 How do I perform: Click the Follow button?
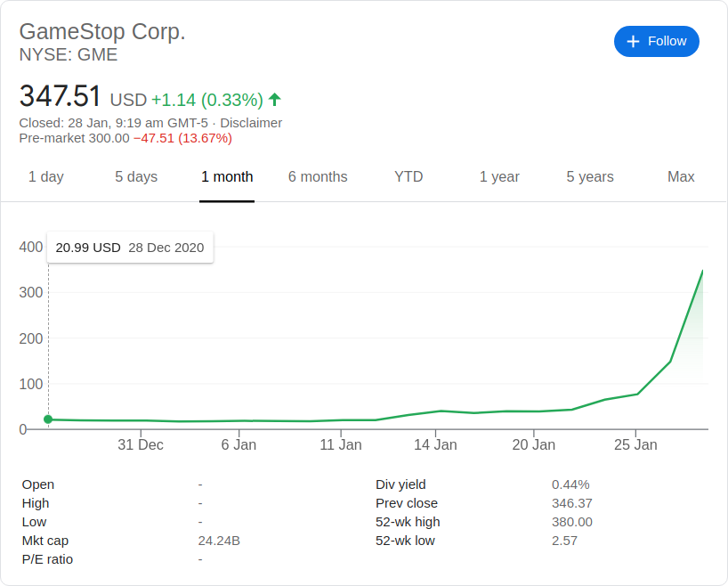(657, 41)
